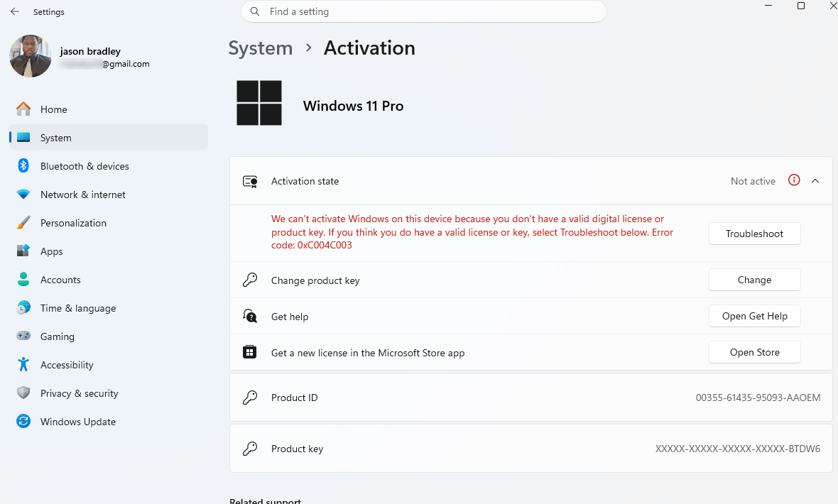838x504 pixels.
Task: Click the red info warning icon
Action: coord(794,180)
